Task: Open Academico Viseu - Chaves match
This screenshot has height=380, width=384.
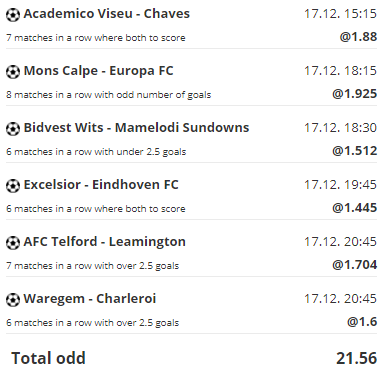Action: click(107, 14)
